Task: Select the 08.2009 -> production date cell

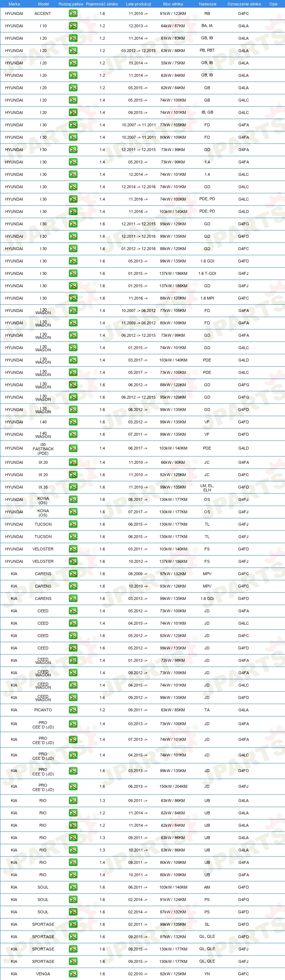Action: click(x=138, y=574)
